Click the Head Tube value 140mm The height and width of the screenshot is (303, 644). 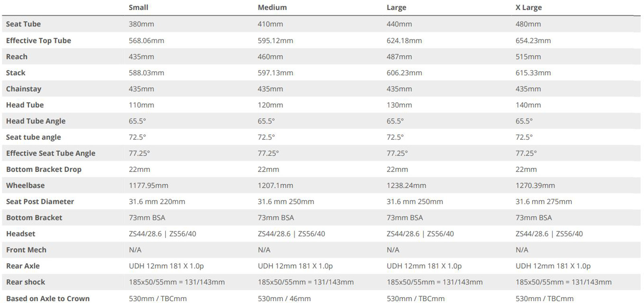tap(528, 105)
